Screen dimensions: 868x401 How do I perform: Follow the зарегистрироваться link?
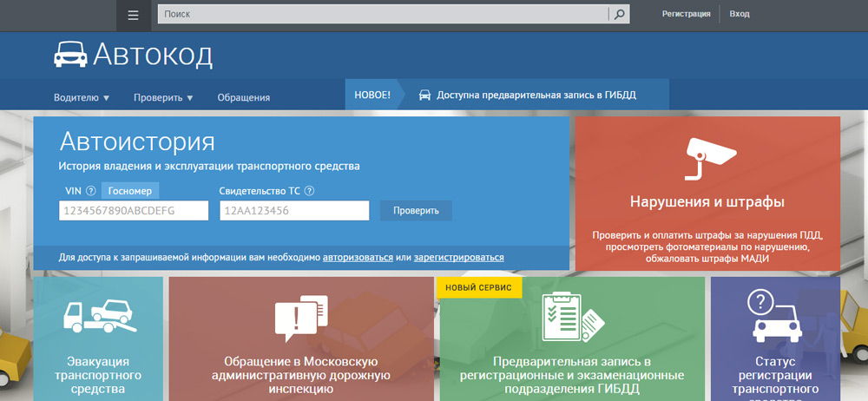point(459,258)
